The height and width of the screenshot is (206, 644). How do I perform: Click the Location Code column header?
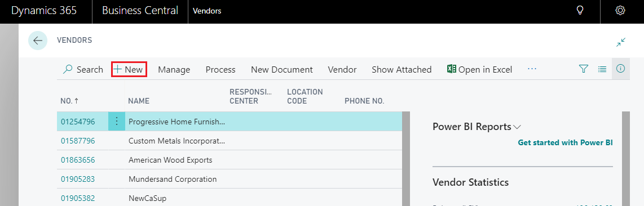coord(305,96)
